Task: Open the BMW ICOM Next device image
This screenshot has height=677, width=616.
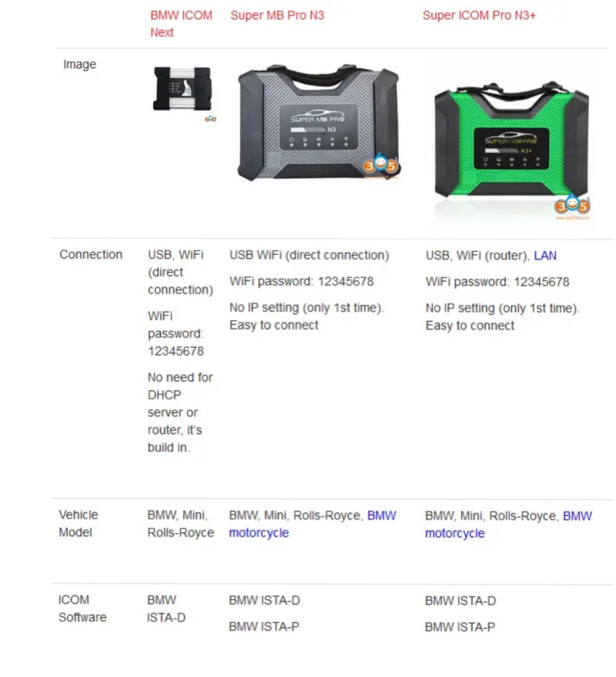Action: tap(182, 88)
